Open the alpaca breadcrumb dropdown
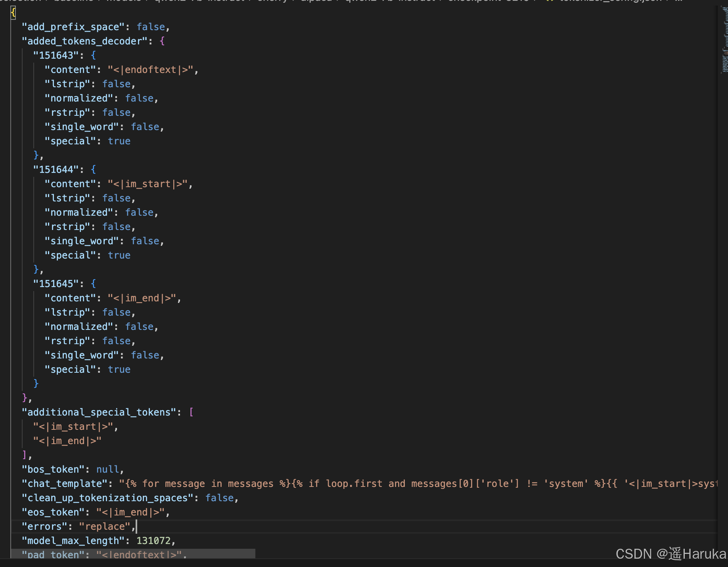 (x=316, y=2)
